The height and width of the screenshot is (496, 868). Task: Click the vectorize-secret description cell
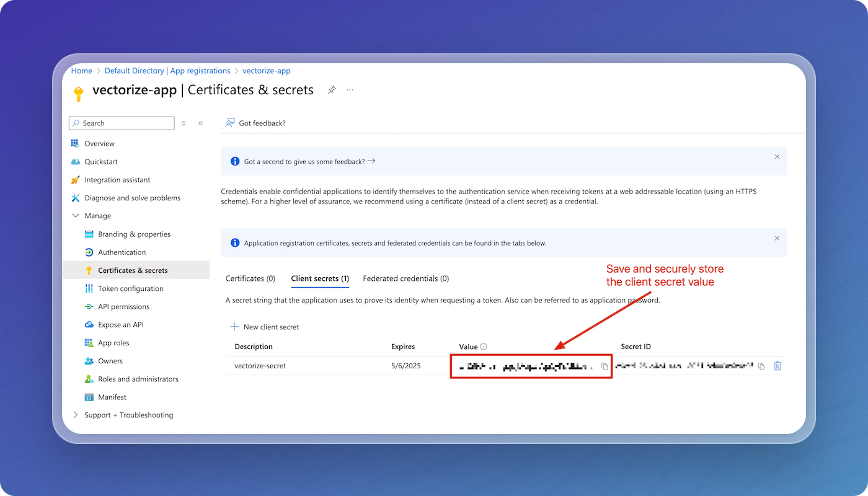coord(260,366)
